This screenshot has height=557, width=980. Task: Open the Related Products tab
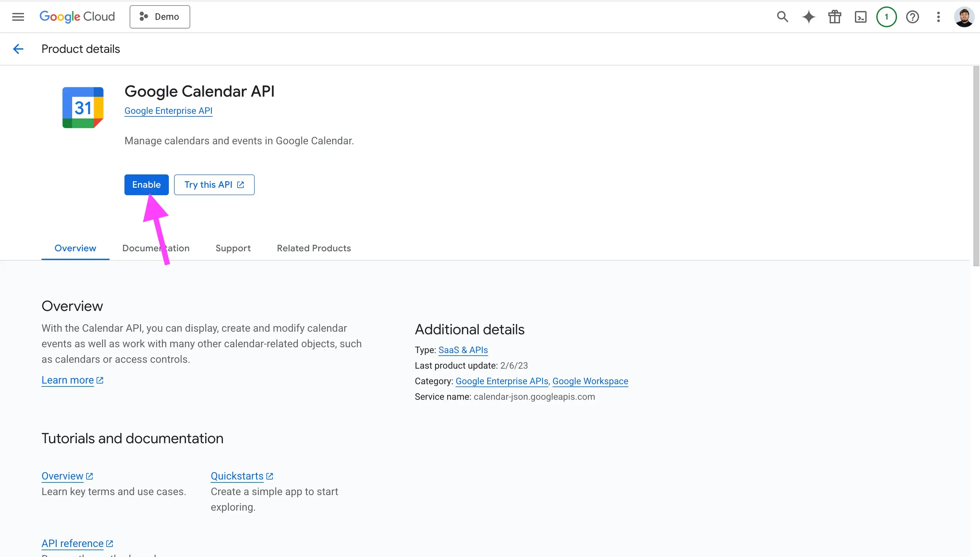coord(313,248)
